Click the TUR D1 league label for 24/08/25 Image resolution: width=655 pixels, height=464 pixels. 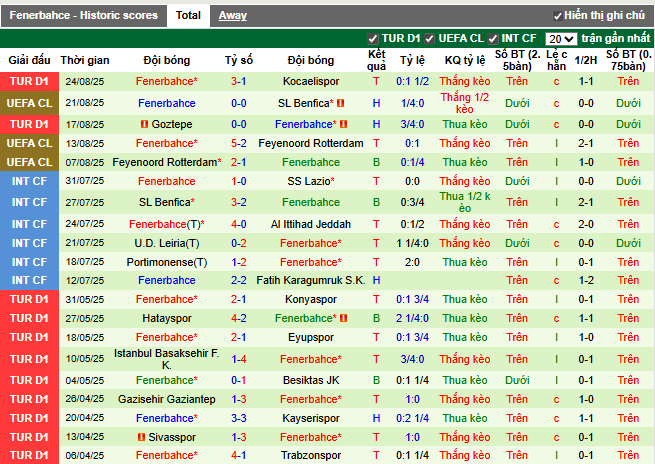(x=29, y=81)
